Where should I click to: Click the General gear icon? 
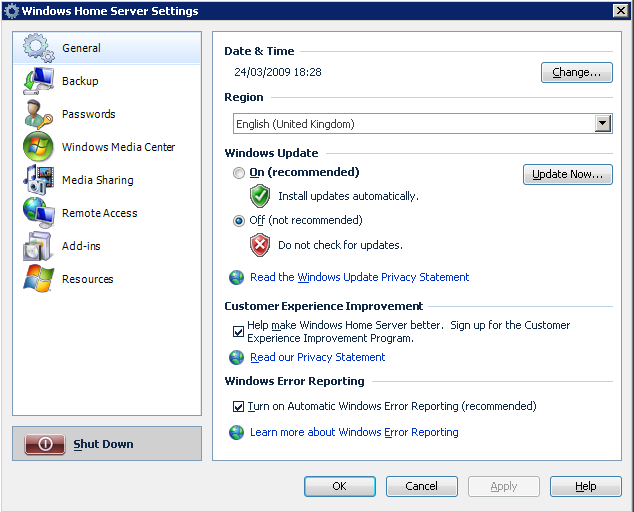(38, 48)
